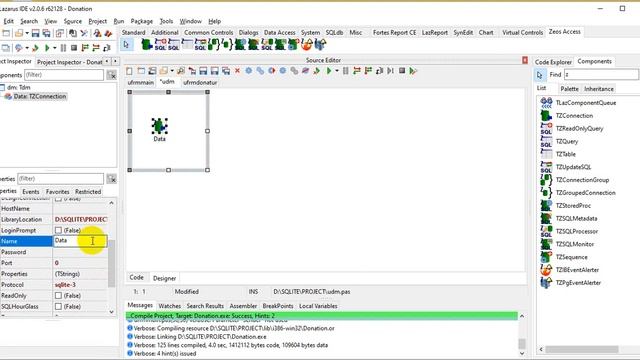Click TZTable icon in Components list
Viewport: 640px width, 360px height.
point(546,154)
